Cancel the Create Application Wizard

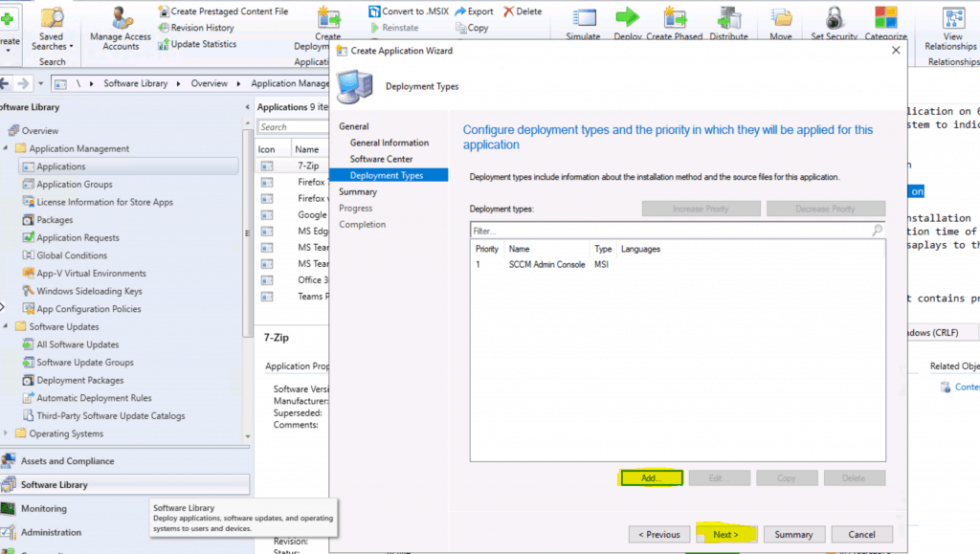862,535
